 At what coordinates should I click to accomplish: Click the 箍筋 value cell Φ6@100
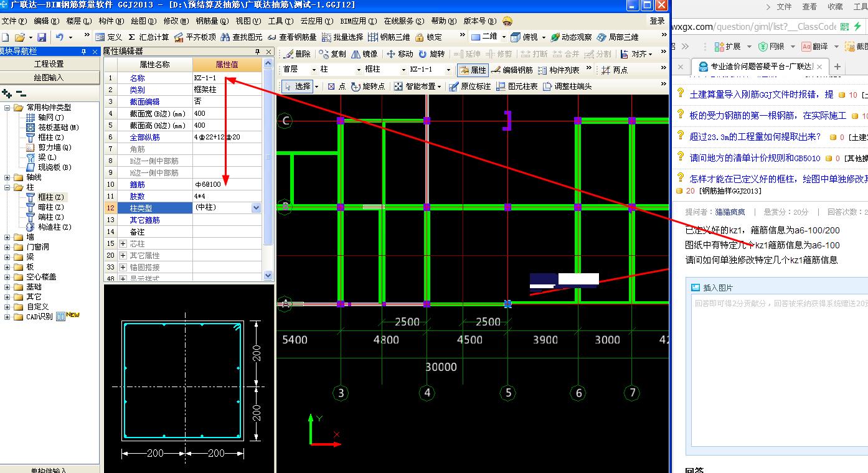[227, 184]
